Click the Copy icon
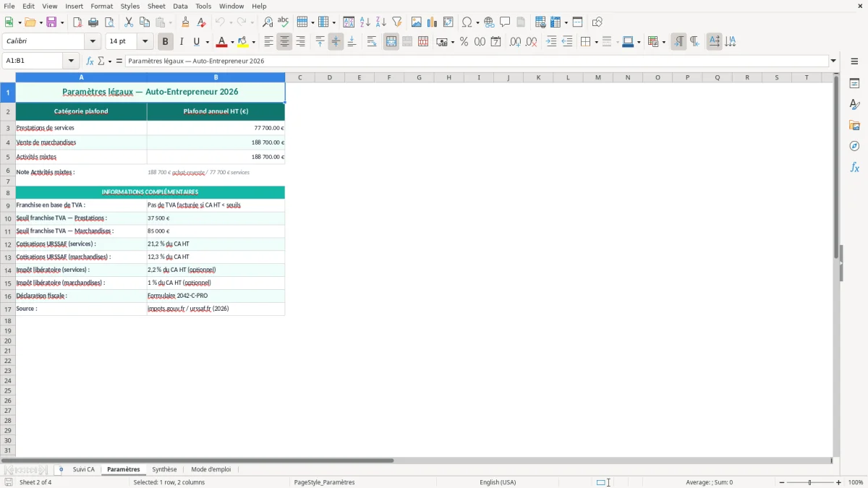The width and height of the screenshot is (868, 488). coord(145,22)
